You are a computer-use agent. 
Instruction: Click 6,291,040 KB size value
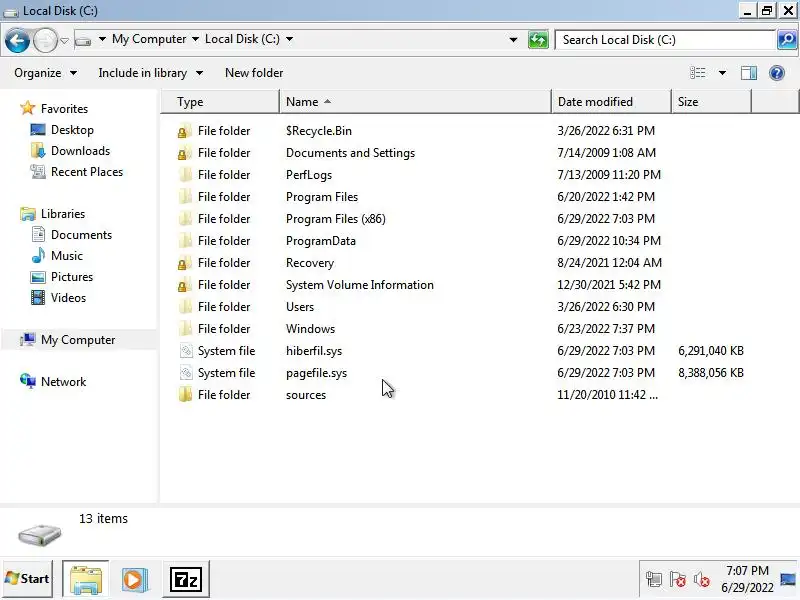[x=711, y=351]
